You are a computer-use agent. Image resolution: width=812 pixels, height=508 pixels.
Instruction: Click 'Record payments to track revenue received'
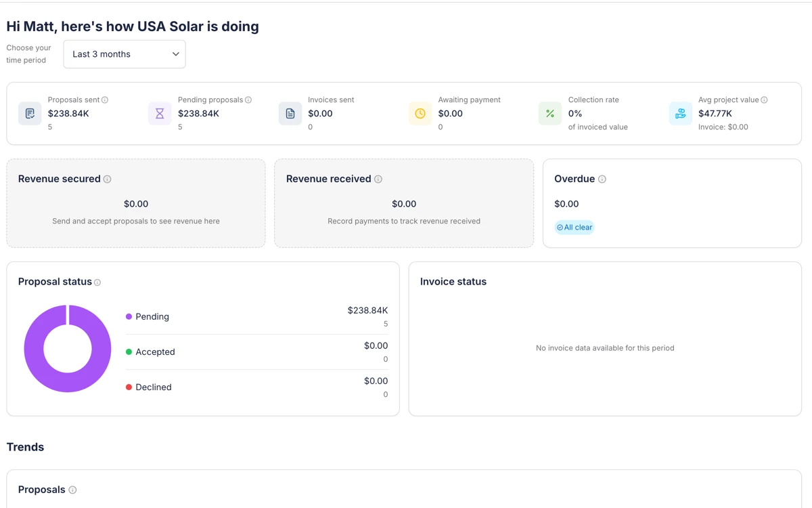click(x=404, y=221)
